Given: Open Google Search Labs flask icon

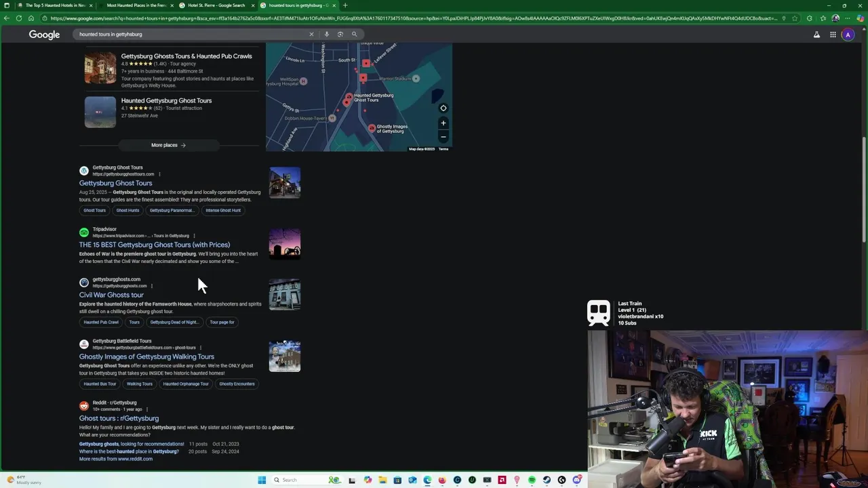Looking at the screenshot, I should tap(816, 35).
